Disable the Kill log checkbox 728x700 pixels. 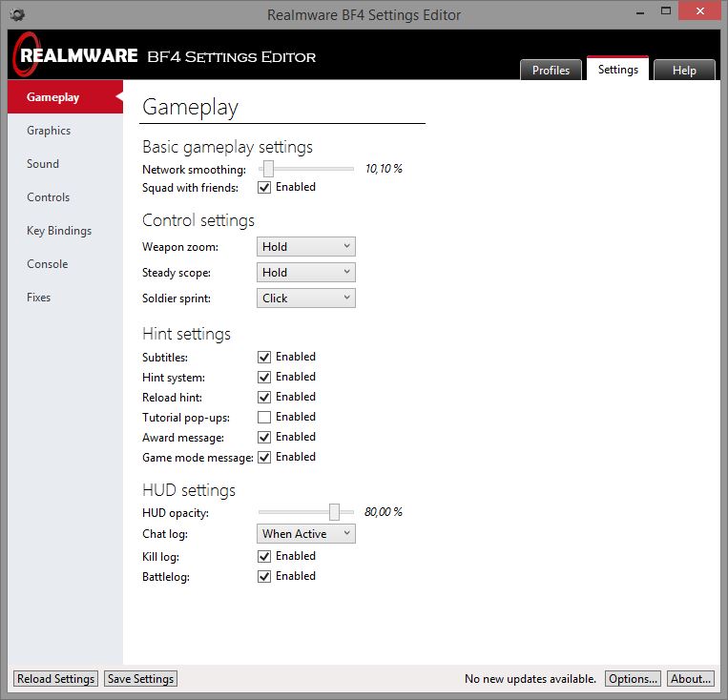coord(264,556)
